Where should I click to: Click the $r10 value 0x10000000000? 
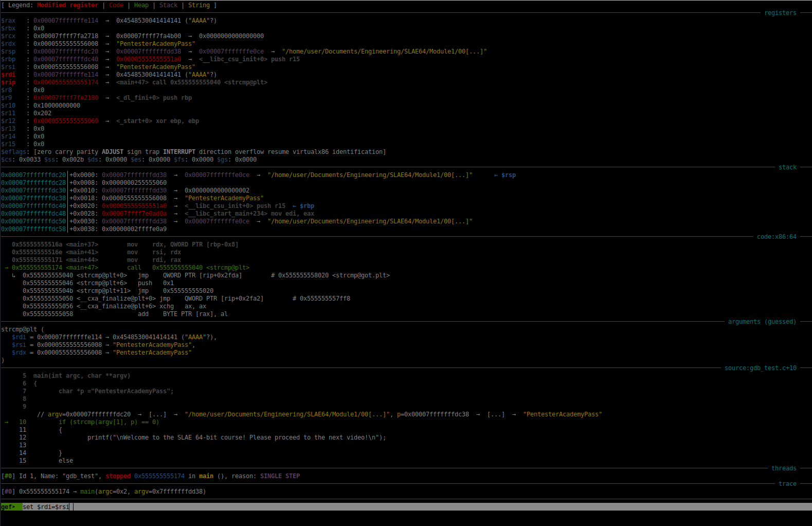pos(57,106)
